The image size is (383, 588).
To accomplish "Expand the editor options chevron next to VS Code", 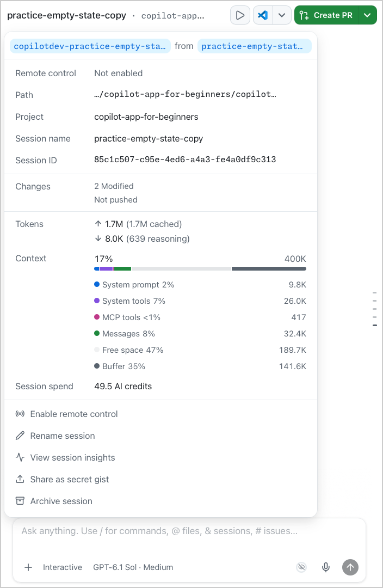I will [282, 15].
